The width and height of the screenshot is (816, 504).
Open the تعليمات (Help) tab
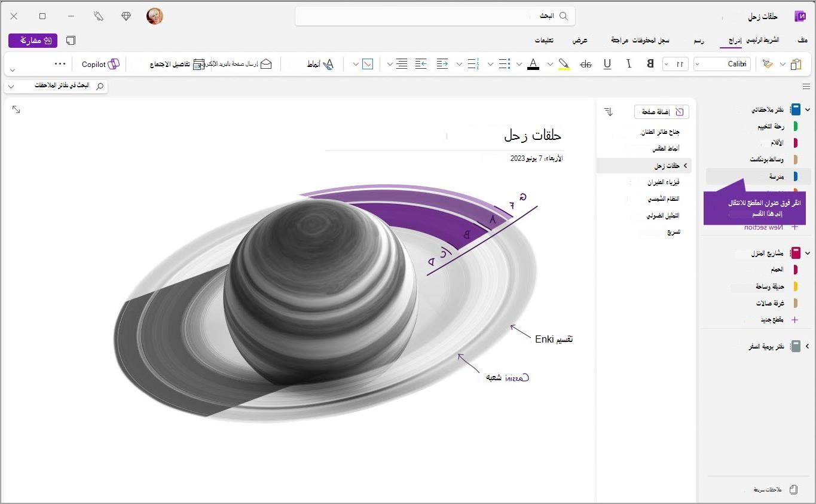pyautogui.click(x=543, y=40)
